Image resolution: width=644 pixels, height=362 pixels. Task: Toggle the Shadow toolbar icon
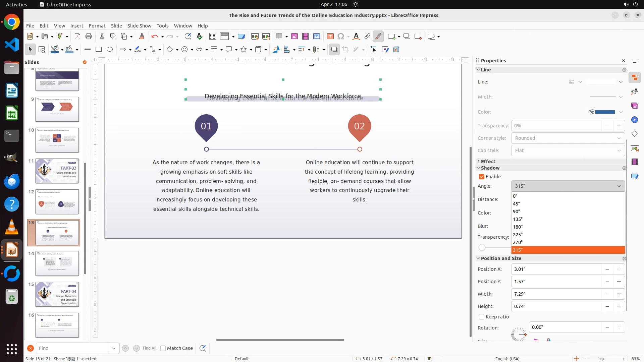tap(334, 50)
